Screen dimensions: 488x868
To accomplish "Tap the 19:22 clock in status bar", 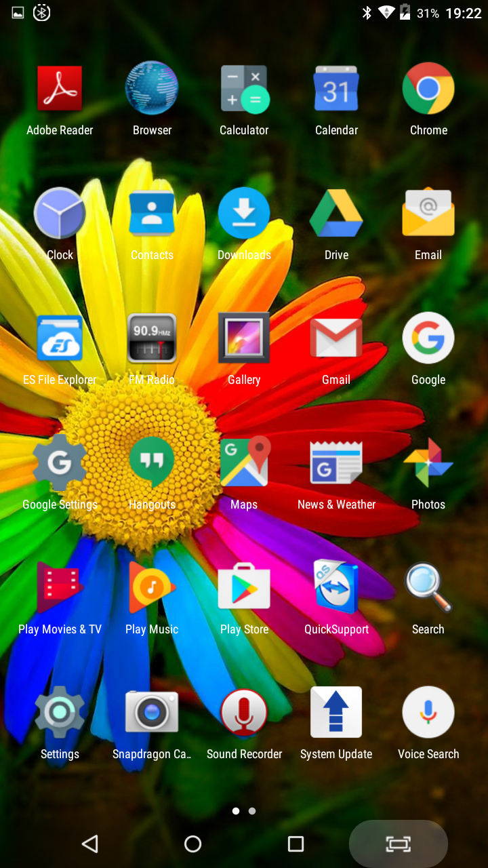I will point(464,13).
